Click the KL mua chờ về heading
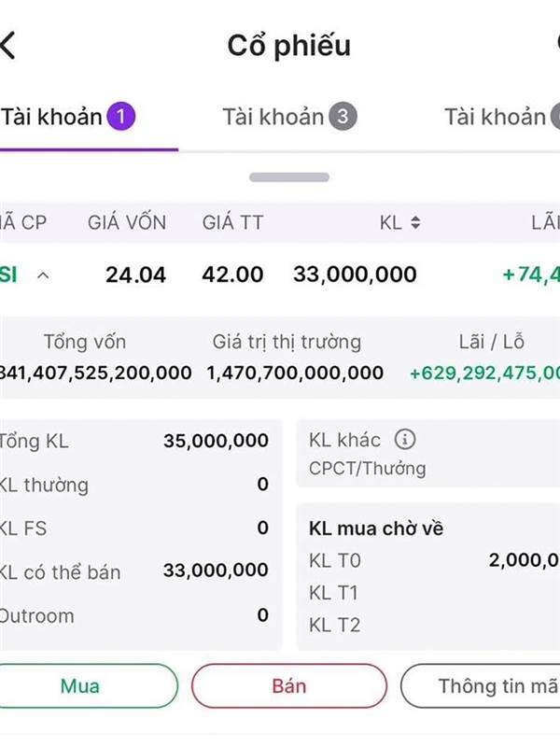The height and width of the screenshot is (747, 560). pos(376,529)
